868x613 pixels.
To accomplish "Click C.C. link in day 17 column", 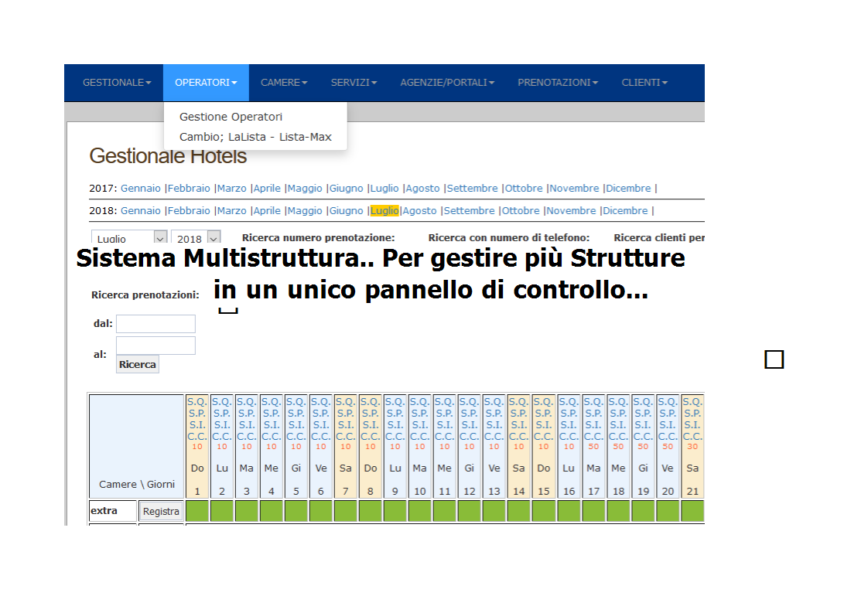I will 593,437.
